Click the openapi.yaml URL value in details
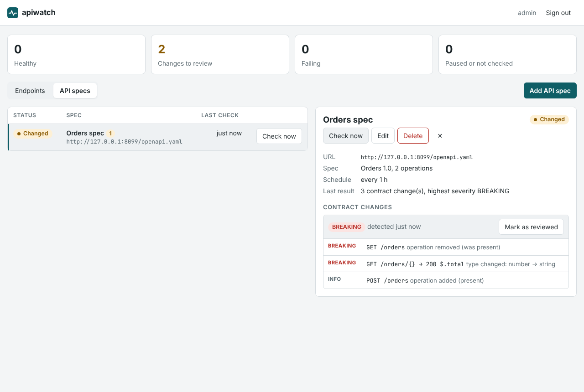The image size is (584, 392). click(x=417, y=157)
